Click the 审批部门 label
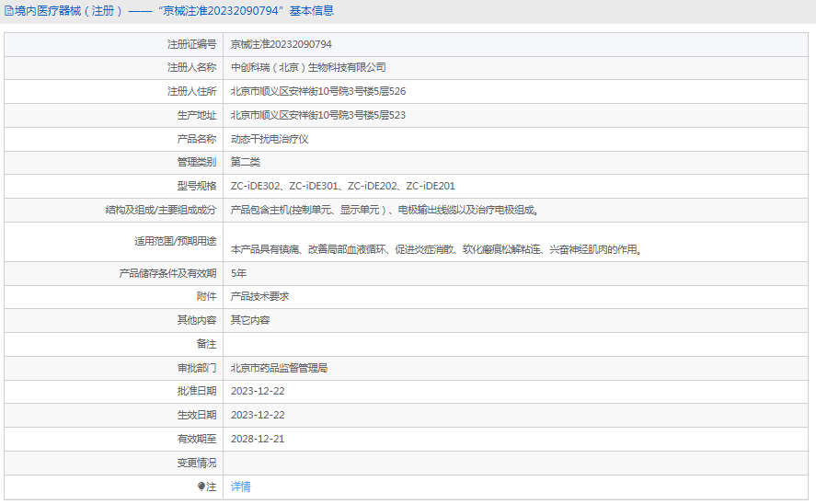The height and width of the screenshot is (504, 816). (197, 368)
